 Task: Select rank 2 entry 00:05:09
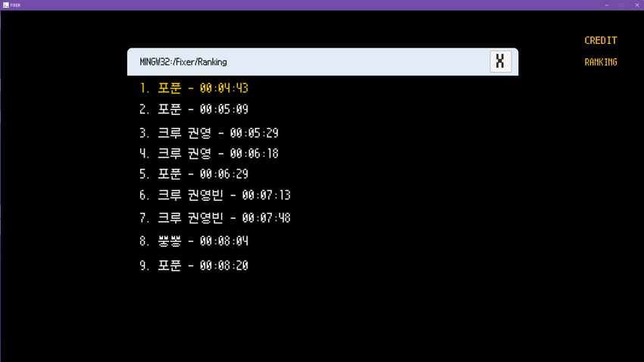[194, 109]
